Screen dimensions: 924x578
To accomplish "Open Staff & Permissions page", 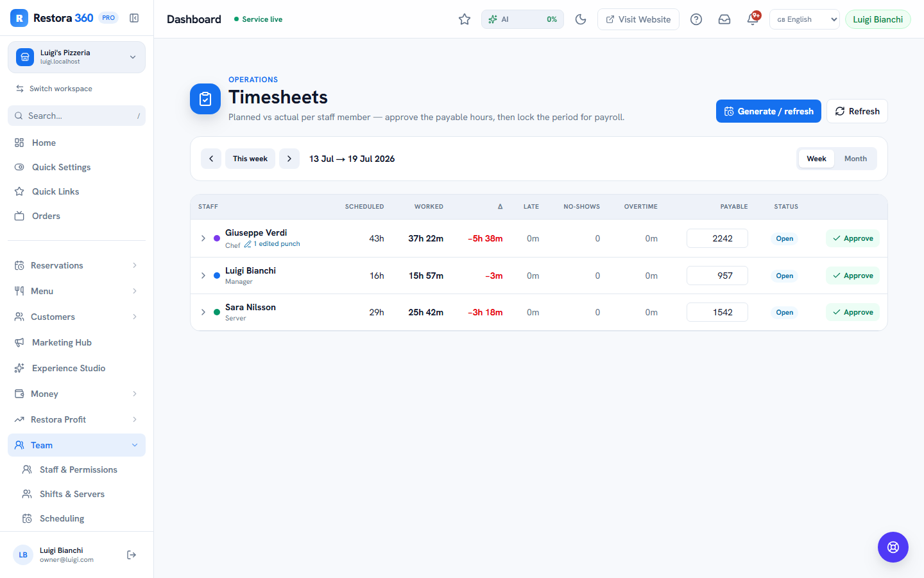I will 81,469.
